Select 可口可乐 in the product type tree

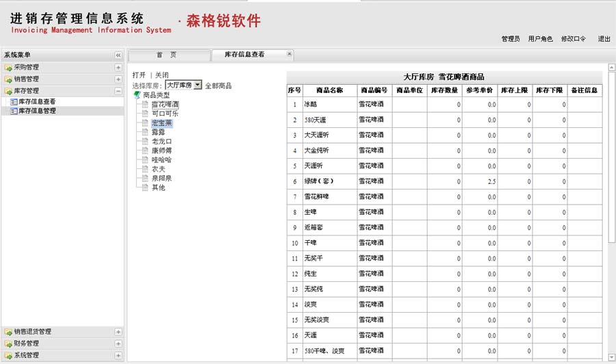(165, 114)
